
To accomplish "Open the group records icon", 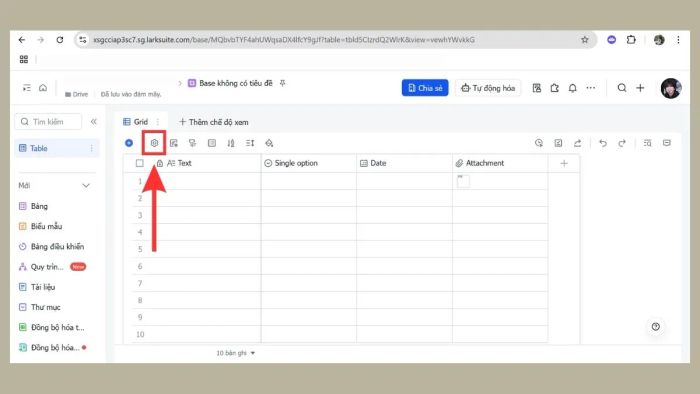I will 212,143.
